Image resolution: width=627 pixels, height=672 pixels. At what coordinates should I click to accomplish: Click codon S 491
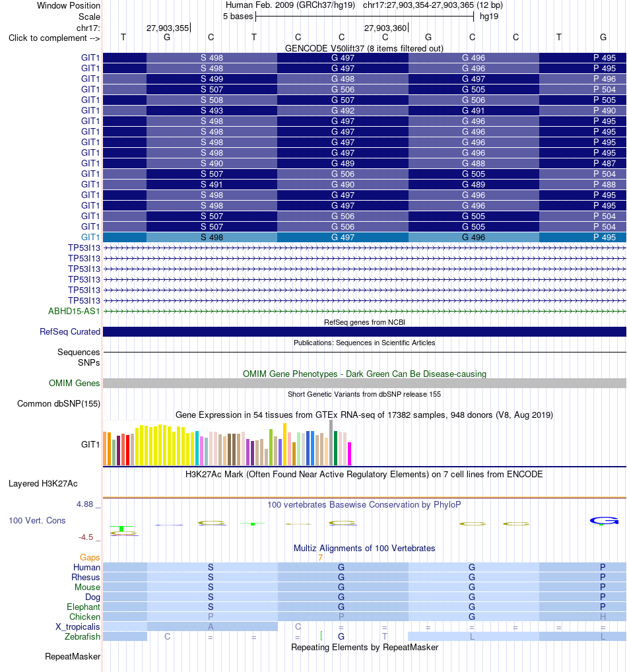212,184
